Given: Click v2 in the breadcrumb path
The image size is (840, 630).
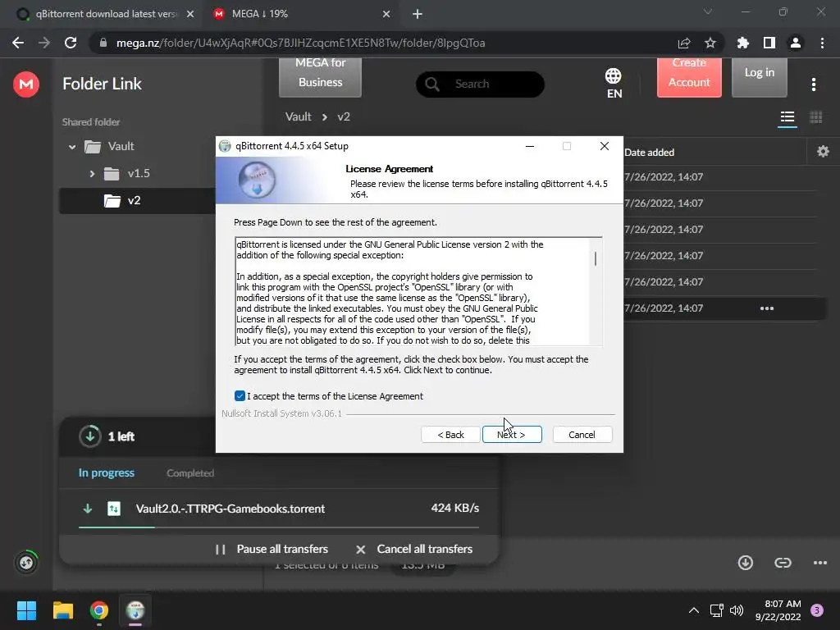Looking at the screenshot, I should 344,116.
